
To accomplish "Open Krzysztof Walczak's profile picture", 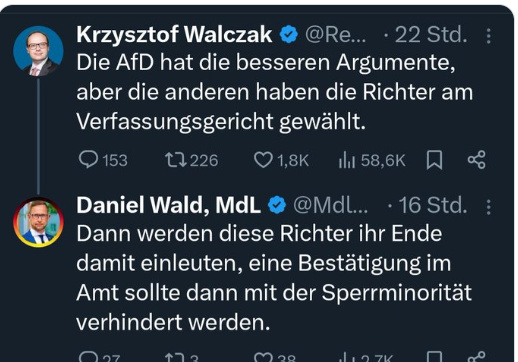I will pyautogui.click(x=38, y=51).
